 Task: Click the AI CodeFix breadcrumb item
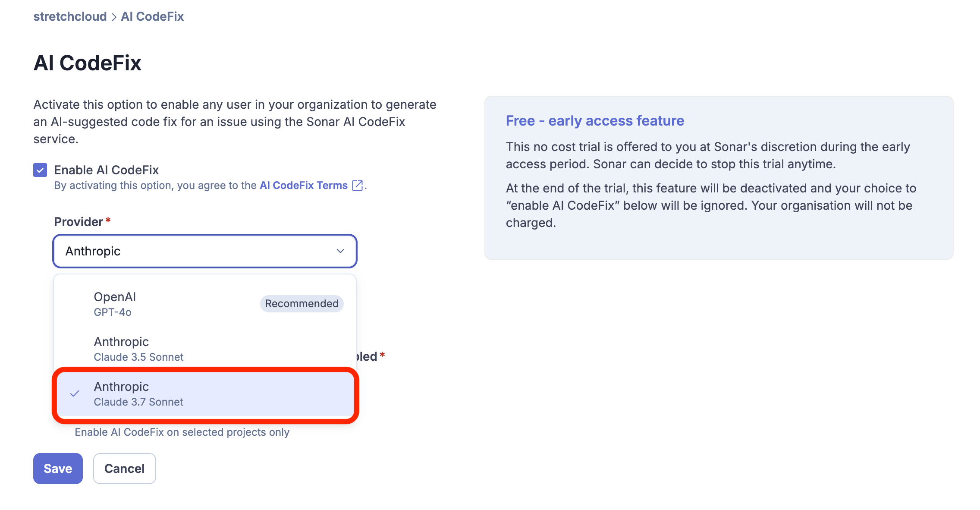(x=152, y=16)
